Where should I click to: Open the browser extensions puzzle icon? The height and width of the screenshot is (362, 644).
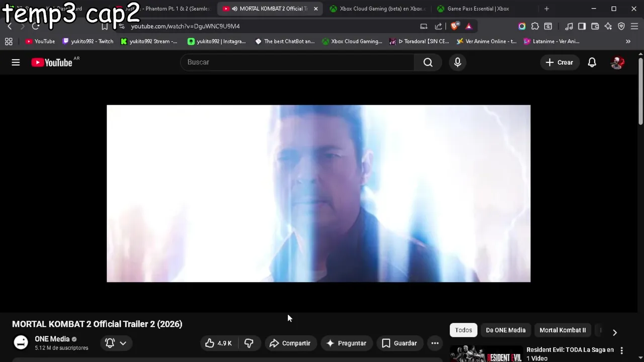535,26
